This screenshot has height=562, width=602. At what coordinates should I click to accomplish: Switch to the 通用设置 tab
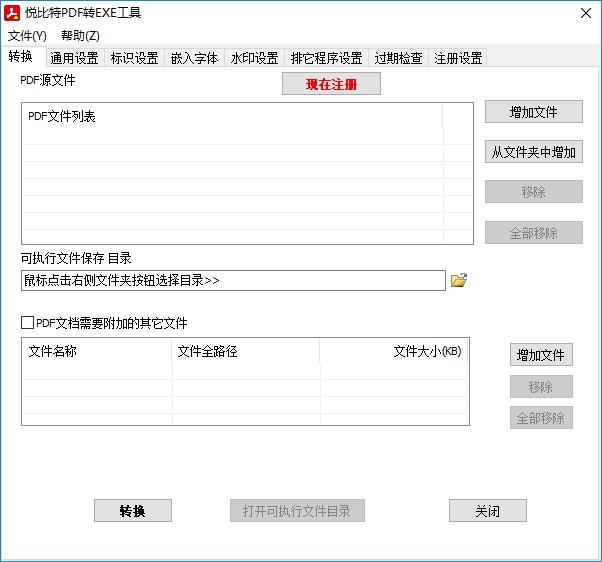tap(74, 58)
